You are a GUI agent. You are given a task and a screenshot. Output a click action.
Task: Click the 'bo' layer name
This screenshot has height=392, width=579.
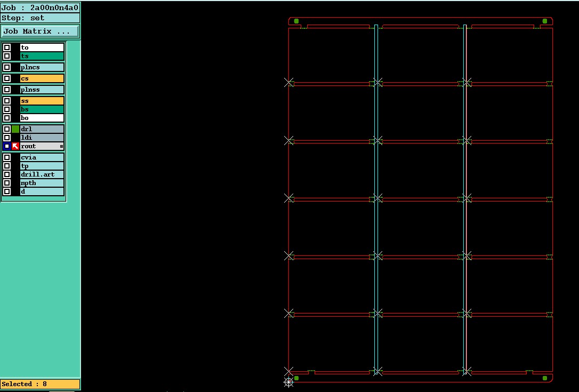pos(42,118)
